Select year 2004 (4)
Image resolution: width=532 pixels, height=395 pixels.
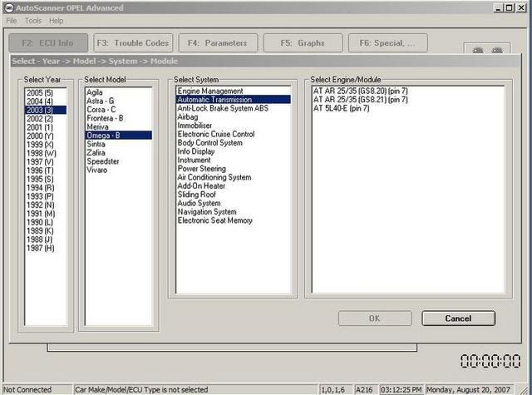pos(46,101)
